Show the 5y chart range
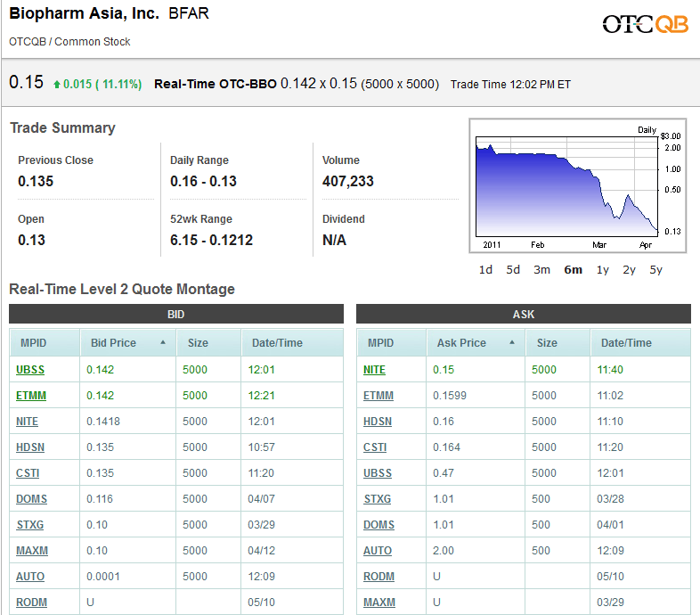The height and width of the screenshot is (615, 700). pos(656,270)
